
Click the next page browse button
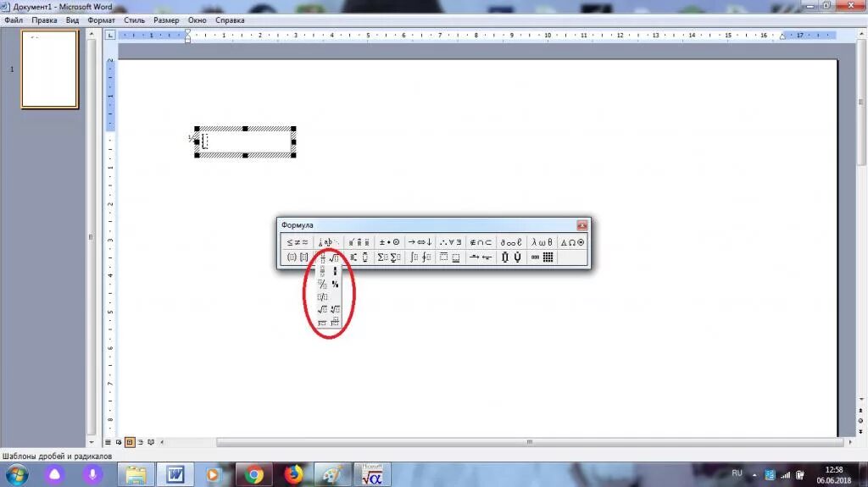click(x=861, y=430)
